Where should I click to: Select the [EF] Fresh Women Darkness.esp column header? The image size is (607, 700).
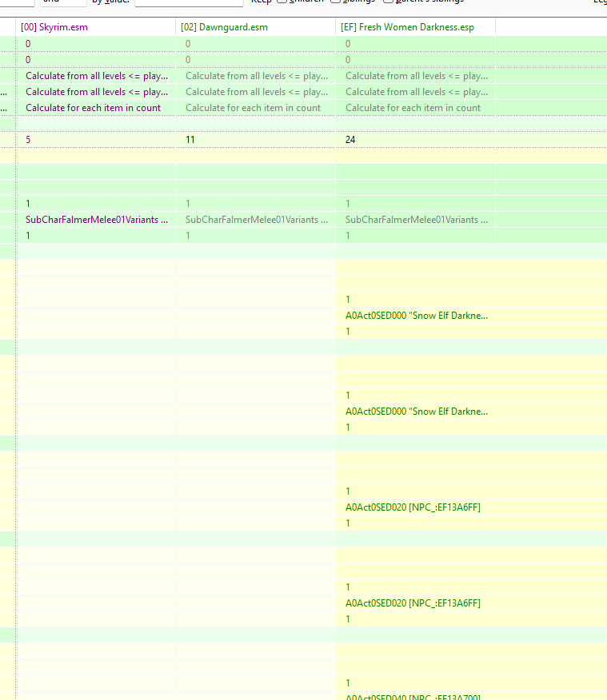pyautogui.click(x=415, y=27)
